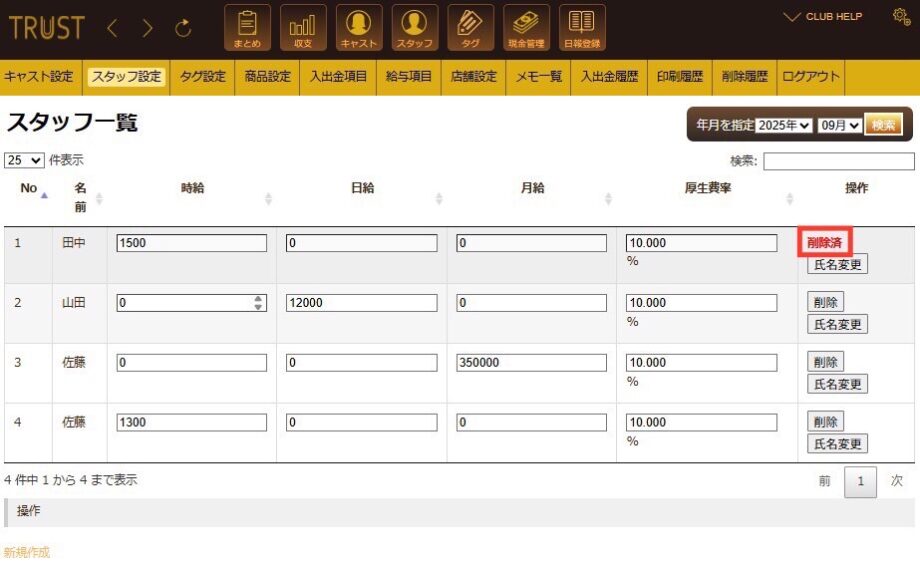Image resolution: width=920 pixels, height=568 pixels.
Task: Open the タグ tag icon
Action: point(470,28)
